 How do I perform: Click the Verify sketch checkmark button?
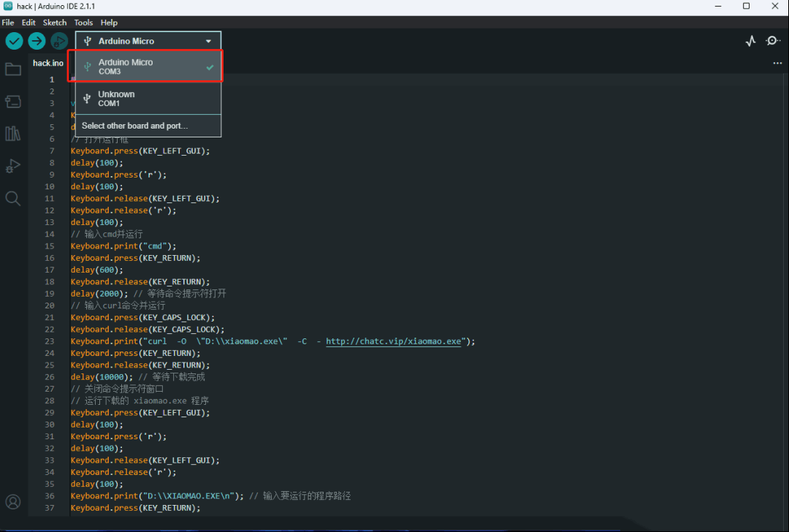pos(14,41)
